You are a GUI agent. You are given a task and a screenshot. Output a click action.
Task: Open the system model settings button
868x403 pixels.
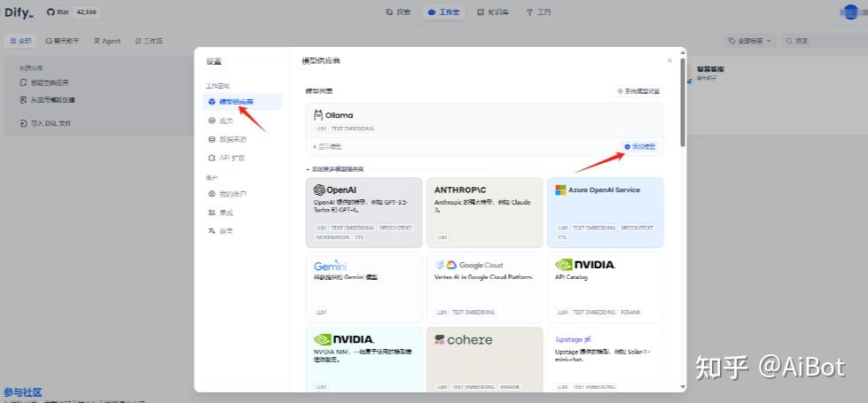click(x=637, y=91)
